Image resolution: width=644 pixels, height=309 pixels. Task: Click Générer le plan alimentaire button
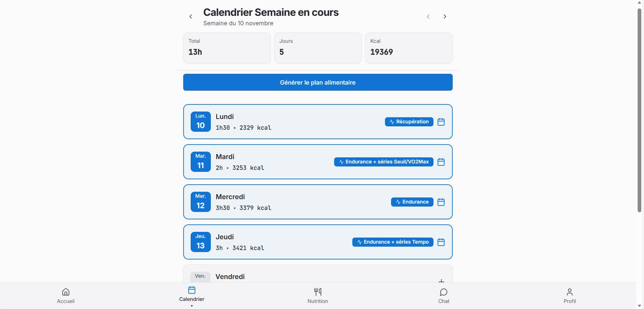[x=318, y=82]
